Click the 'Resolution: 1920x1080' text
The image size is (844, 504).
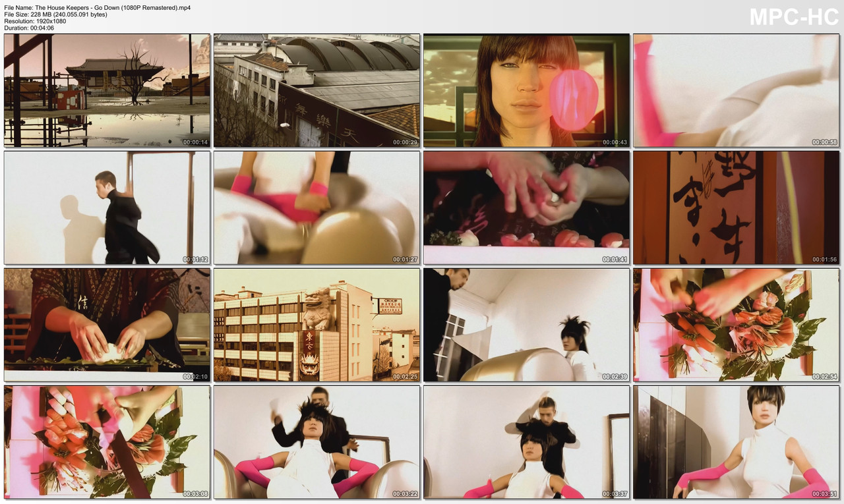tap(35, 20)
